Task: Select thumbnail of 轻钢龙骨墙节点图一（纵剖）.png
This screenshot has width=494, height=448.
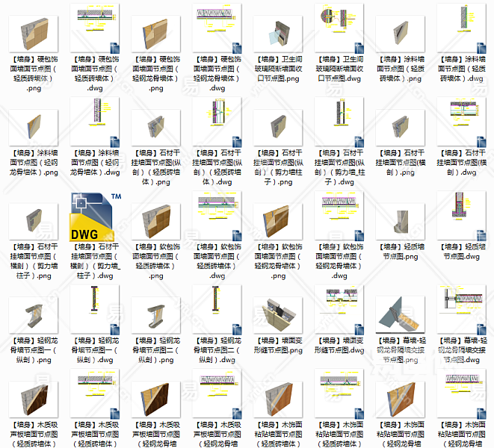Action: (x=34, y=315)
